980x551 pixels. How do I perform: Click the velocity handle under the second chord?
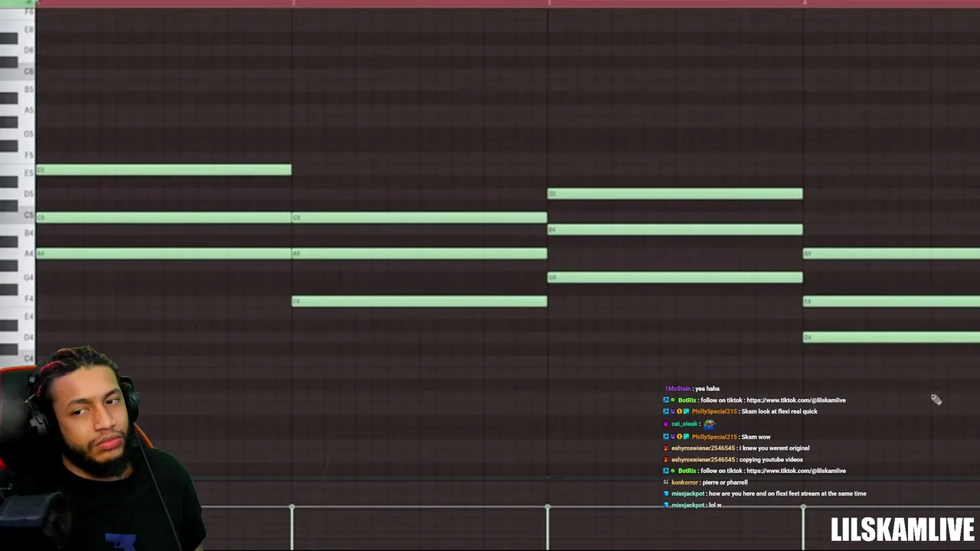tap(292, 508)
